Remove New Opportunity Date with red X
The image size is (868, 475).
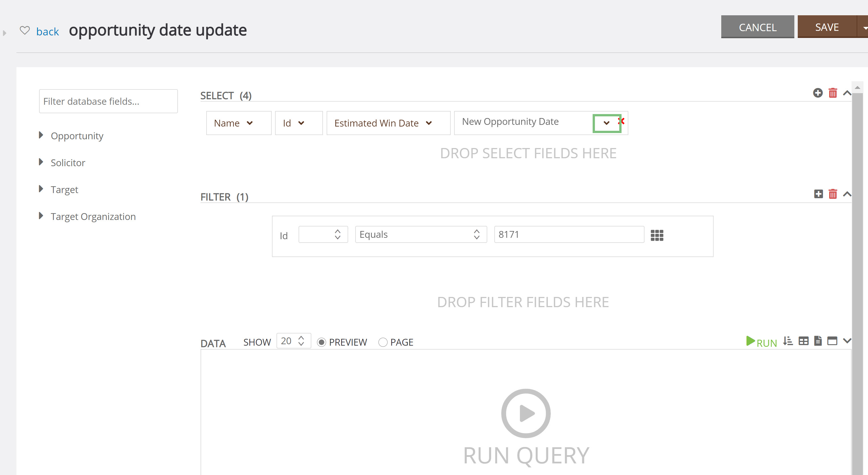622,121
